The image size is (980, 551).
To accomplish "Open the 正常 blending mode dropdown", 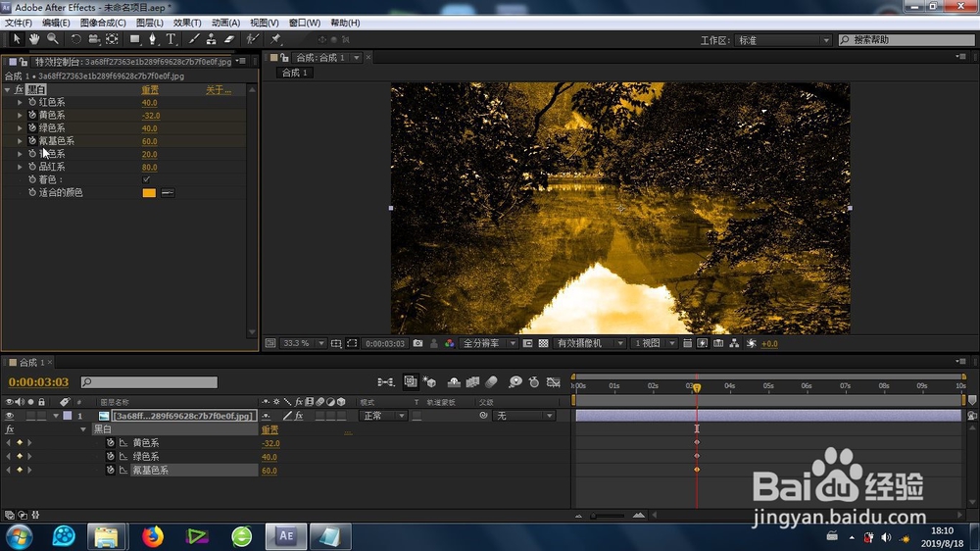I will click(383, 416).
